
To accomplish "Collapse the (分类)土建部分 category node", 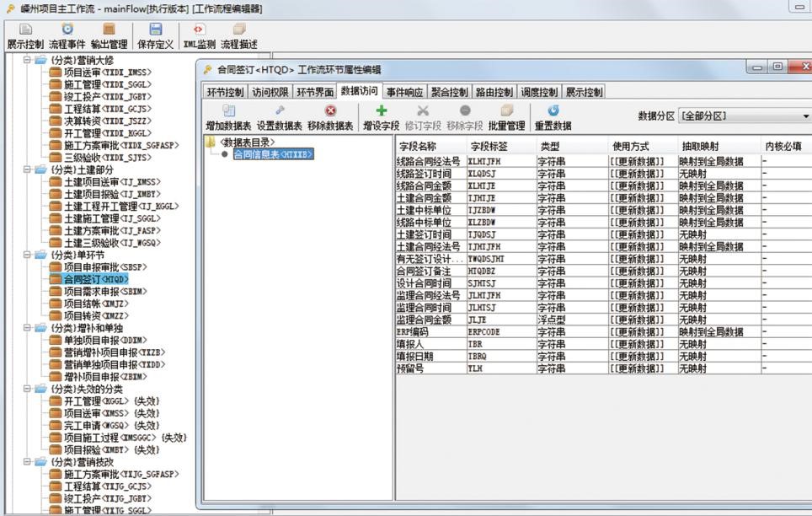I will point(28,169).
